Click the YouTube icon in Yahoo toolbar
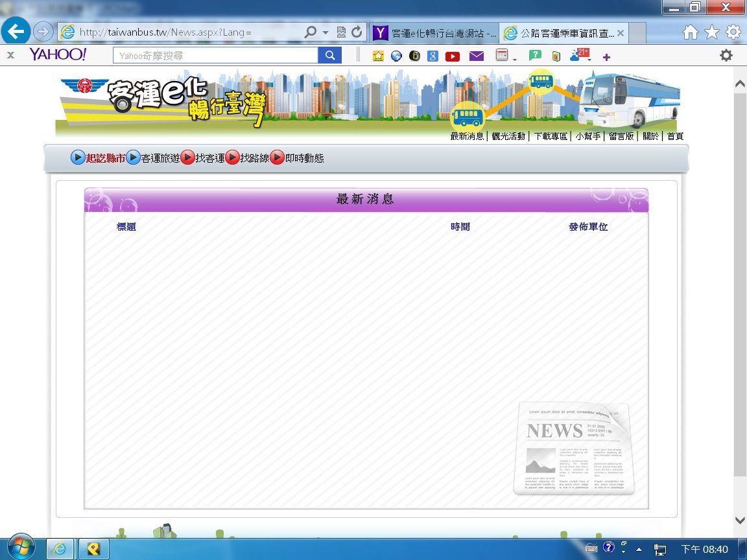The image size is (747, 560). [x=453, y=56]
